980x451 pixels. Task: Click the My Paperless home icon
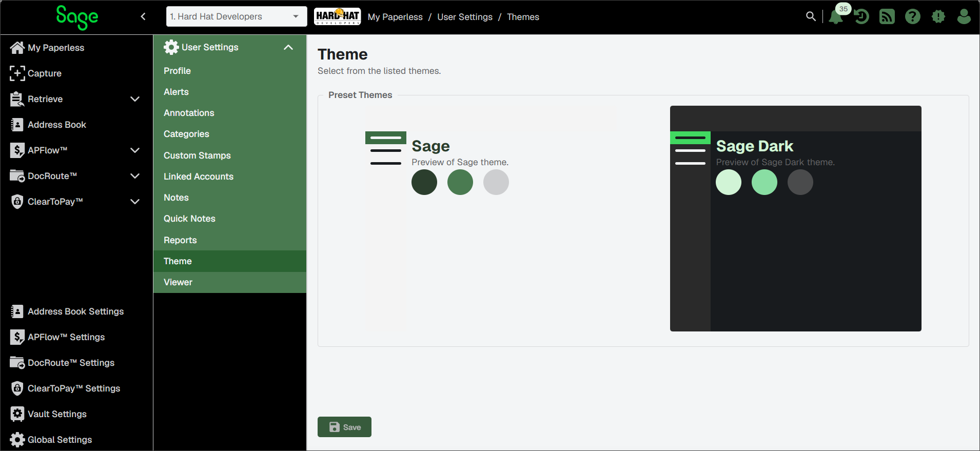tap(17, 48)
